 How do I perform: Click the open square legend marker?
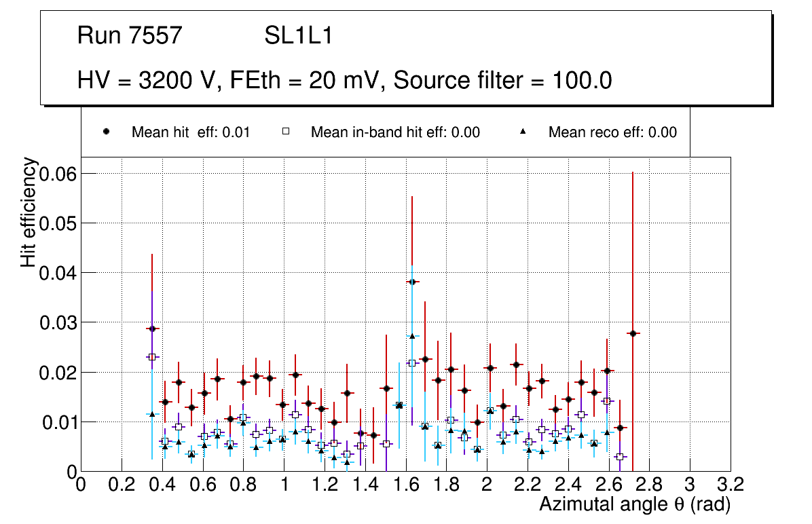tap(286, 132)
